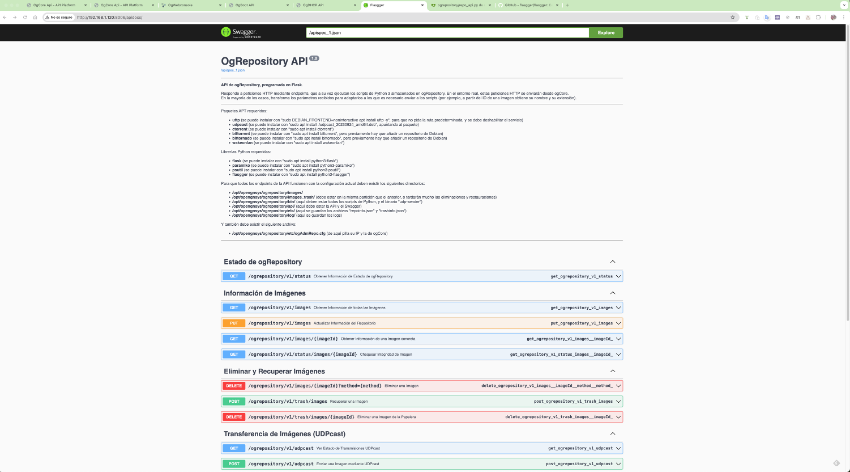Screen dimensions: 850x472
Task: Click DELETE badge for /ogrepository/v1/trash/images/{imageId}
Action: coord(233,416)
